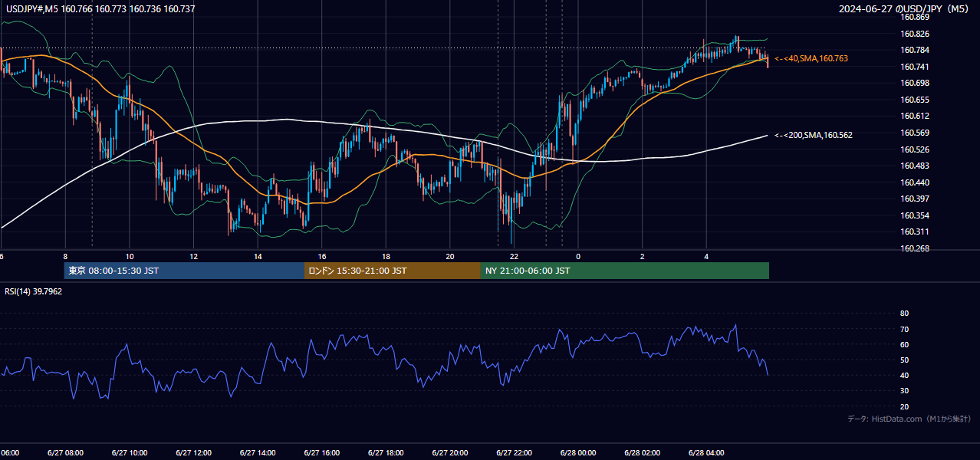Click the 6/27 22:00 bottom time label
This screenshot has height=460, width=980.
(514, 453)
